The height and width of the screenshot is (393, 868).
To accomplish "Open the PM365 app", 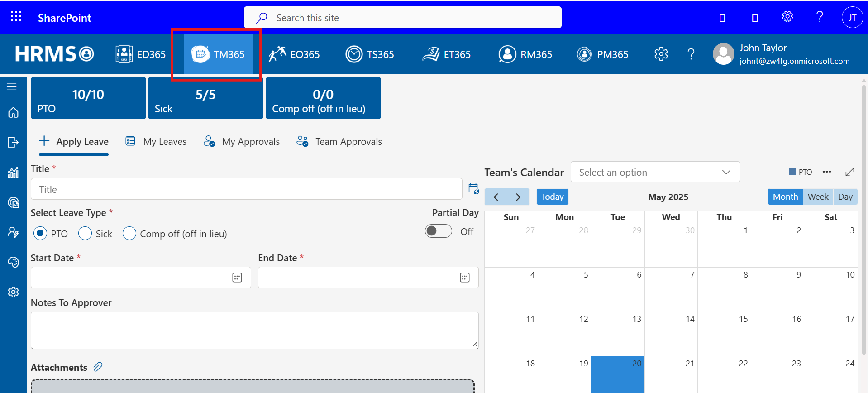I will coord(603,54).
